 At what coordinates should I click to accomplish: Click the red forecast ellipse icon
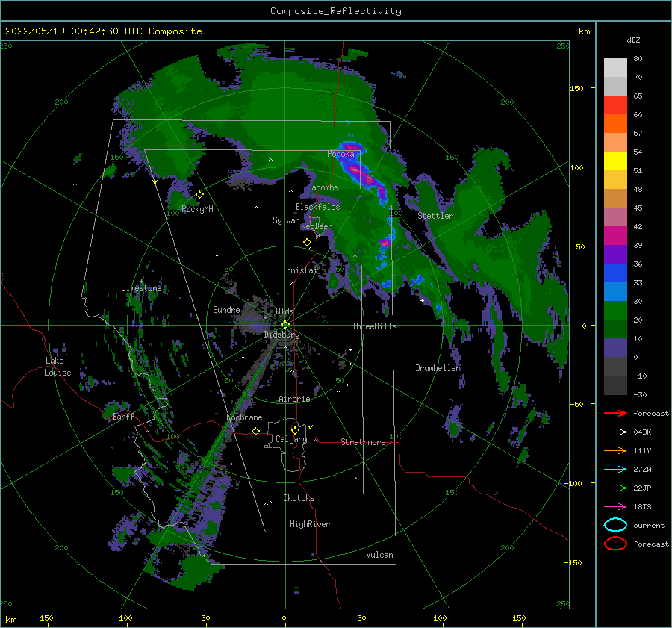[615, 544]
